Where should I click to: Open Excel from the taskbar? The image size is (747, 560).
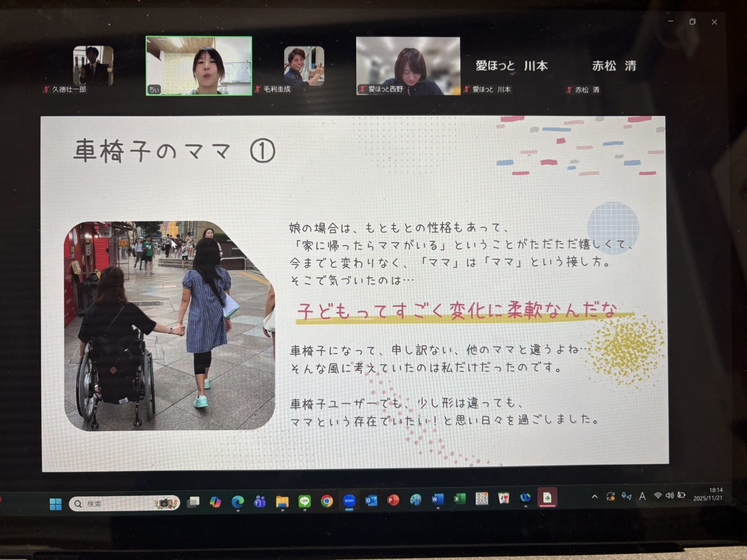[459, 499]
